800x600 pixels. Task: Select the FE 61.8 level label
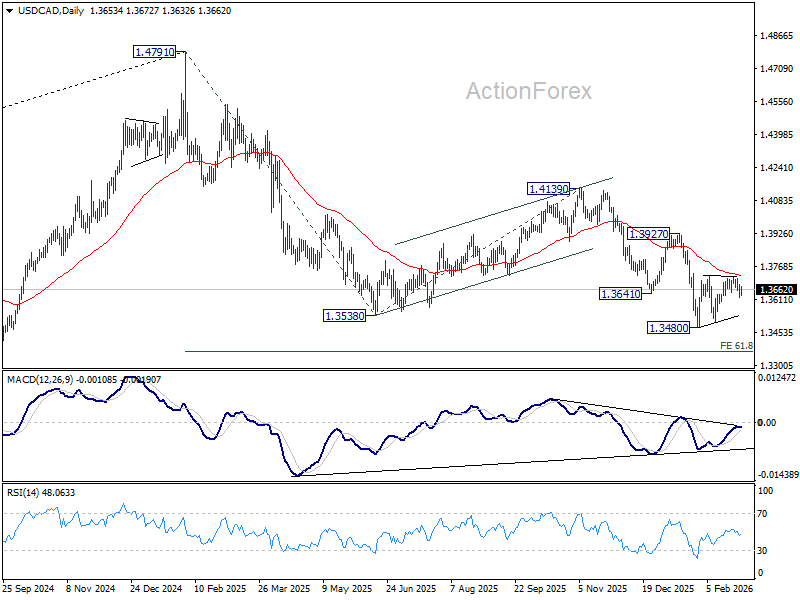(x=736, y=345)
